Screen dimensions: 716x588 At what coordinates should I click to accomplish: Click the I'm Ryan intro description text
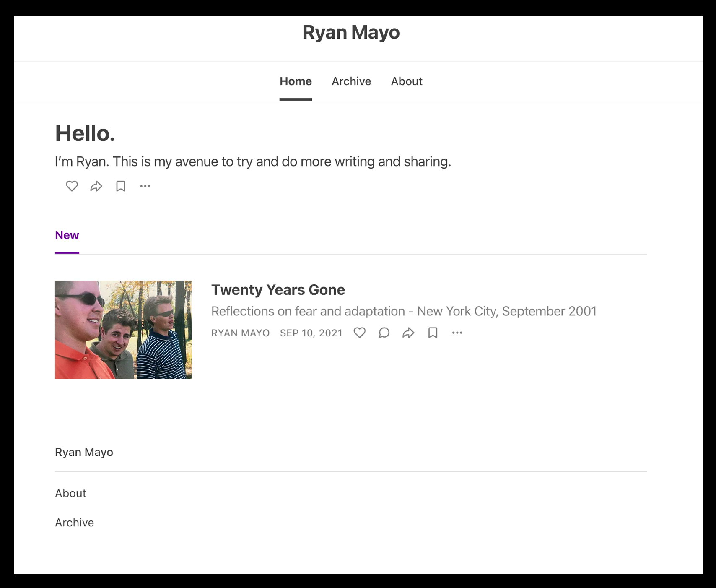coord(253,161)
